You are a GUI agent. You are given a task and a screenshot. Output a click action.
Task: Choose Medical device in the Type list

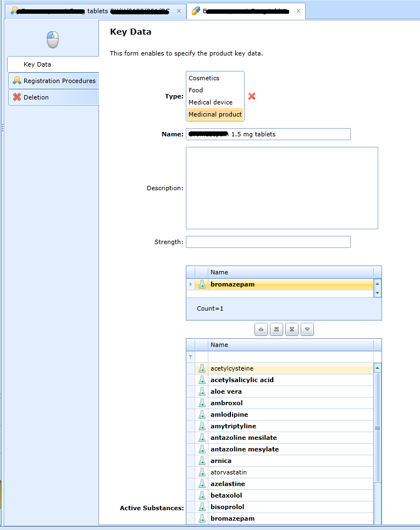[x=211, y=102]
